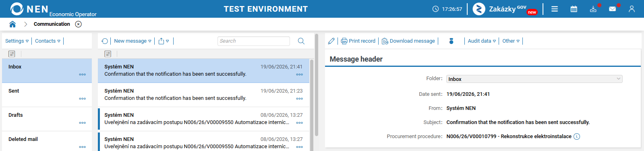Go to home via house icon
This screenshot has width=644, height=151.
point(12,24)
